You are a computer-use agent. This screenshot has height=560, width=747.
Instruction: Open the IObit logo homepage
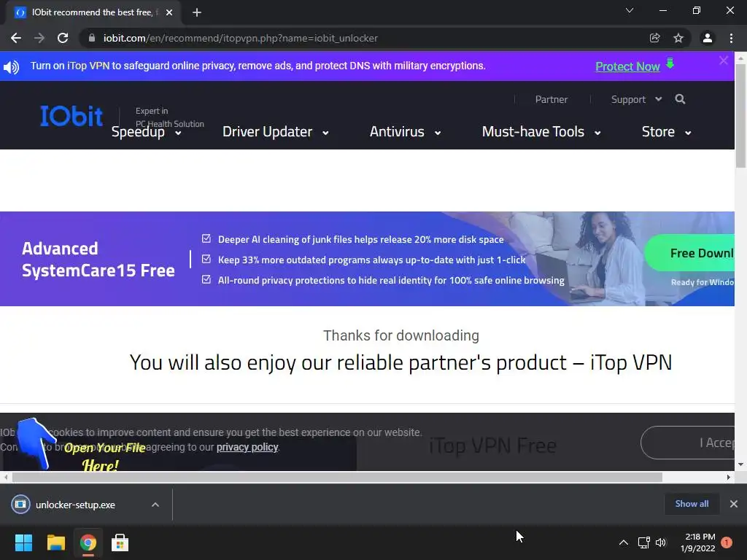coord(71,116)
